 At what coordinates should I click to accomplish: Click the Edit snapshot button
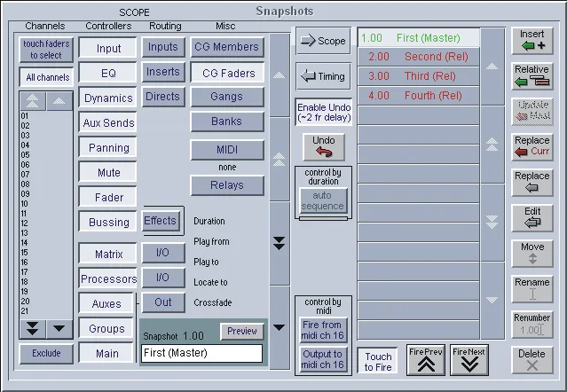coord(532,218)
